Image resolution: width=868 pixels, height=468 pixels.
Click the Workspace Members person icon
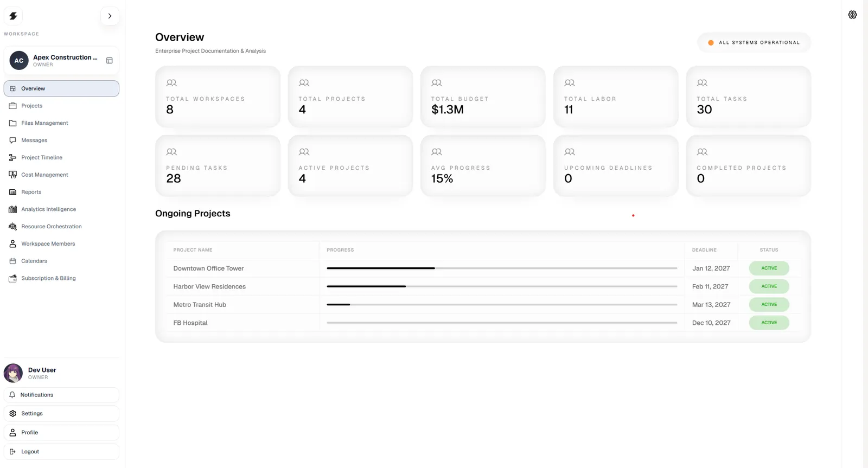12,244
